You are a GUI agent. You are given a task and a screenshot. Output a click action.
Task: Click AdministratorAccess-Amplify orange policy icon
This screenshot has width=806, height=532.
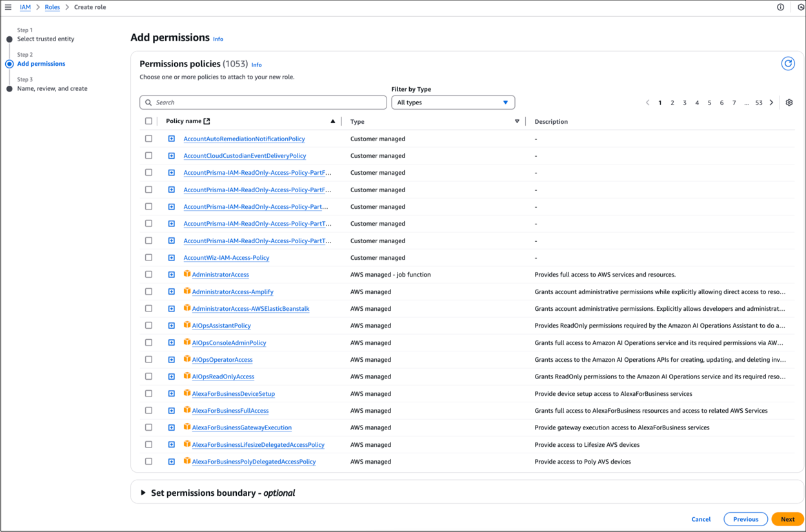tap(187, 291)
